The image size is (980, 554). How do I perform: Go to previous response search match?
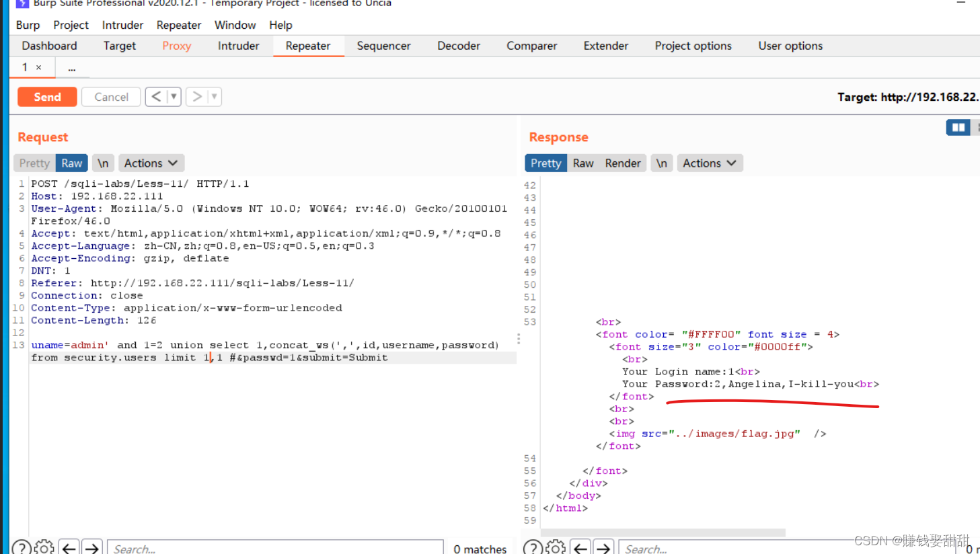tap(580, 548)
